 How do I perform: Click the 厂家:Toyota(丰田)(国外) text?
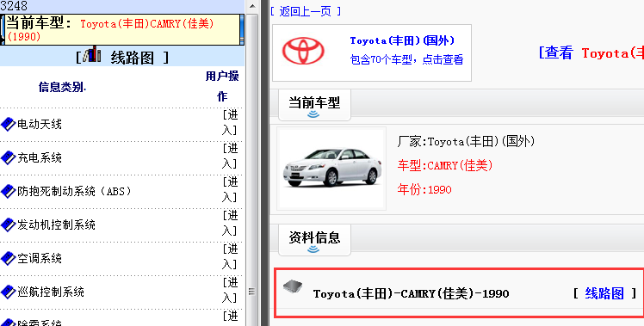tap(466, 142)
